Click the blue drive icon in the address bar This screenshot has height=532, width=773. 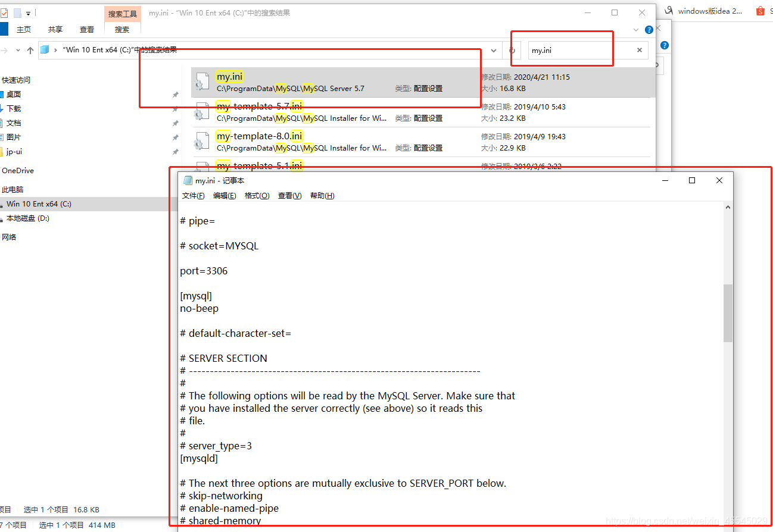pyautogui.click(x=45, y=50)
